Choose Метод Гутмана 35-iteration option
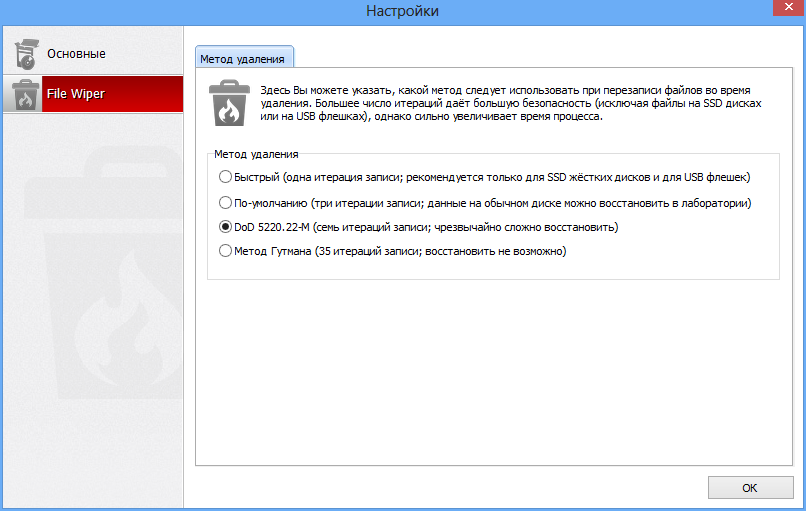Viewport: 806px width, 511px height. (392, 251)
